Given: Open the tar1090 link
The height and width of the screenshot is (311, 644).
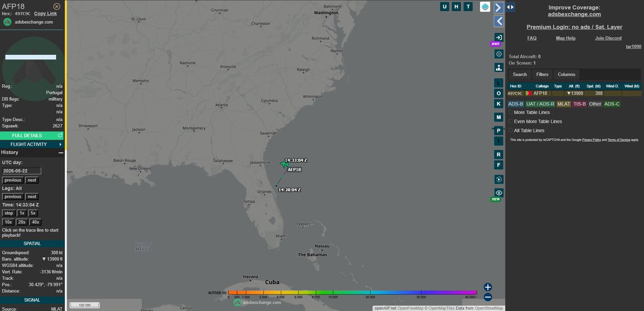Looking at the screenshot, I should point(634,47).
